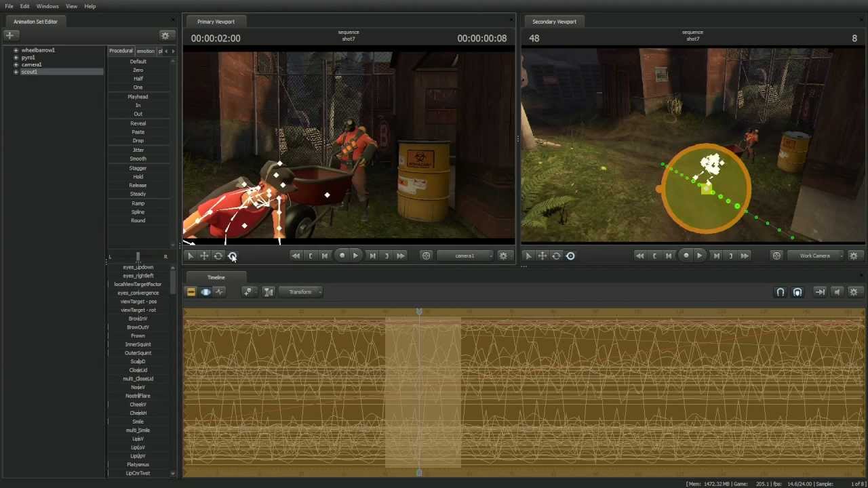Expand the scout1 animation set

[16, 72]
